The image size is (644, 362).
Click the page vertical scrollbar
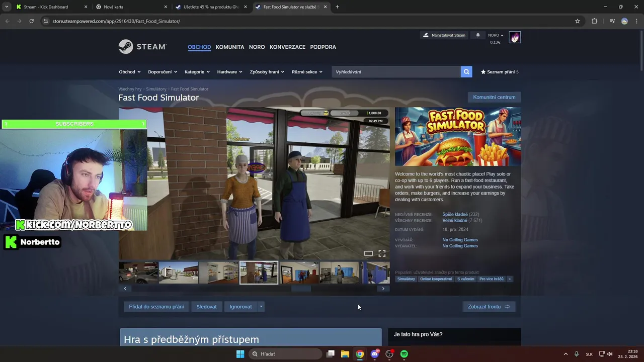coord(640,50)
